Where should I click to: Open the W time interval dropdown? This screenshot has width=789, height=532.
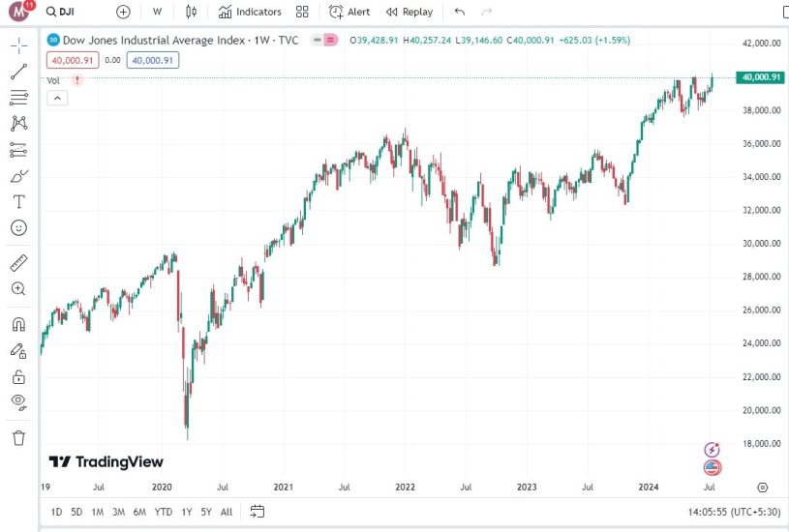point(157,12)
